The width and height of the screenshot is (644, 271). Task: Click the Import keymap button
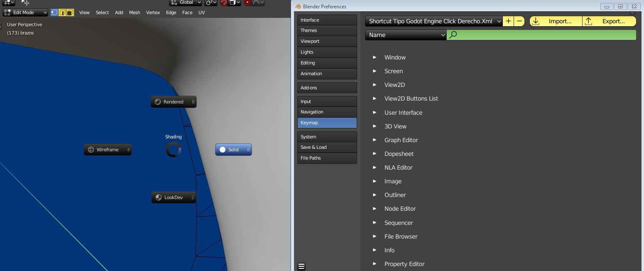(x=556, y=21)
